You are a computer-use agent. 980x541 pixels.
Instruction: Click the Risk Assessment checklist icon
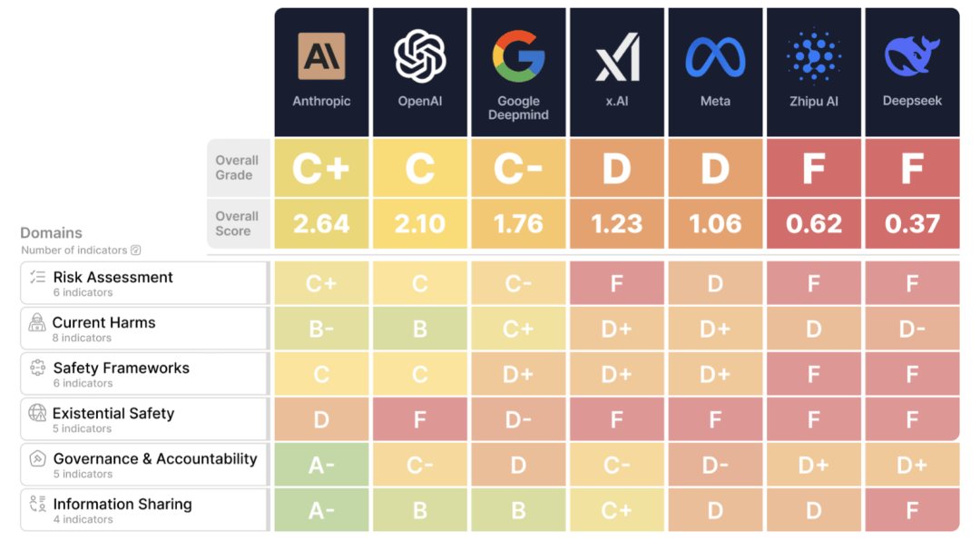tap(37, 278)
